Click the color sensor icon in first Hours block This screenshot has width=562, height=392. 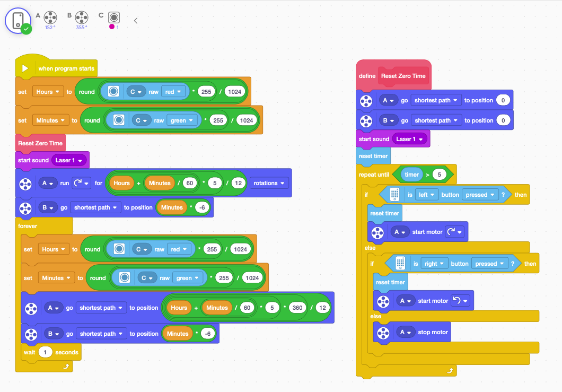[x=112, y=91]
